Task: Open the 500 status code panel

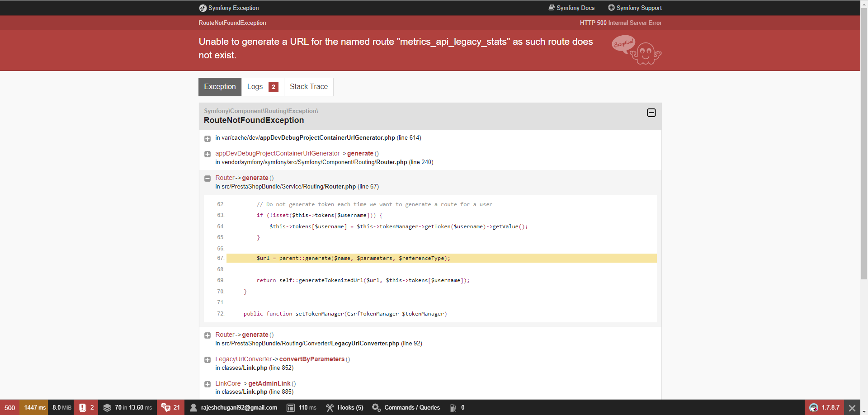Action: coord(9,407)
